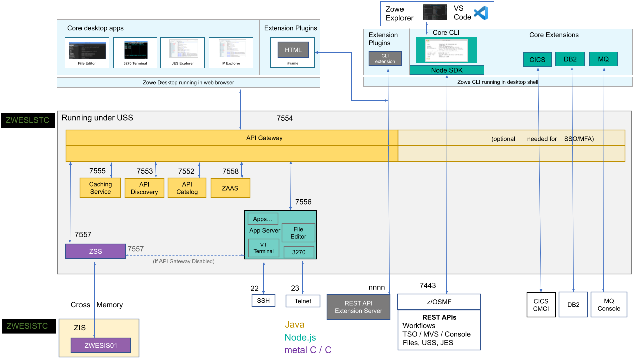Viewport: 644px width, 362px height.
Task: Expand the Core Extensions section
Action: (553, 35)
